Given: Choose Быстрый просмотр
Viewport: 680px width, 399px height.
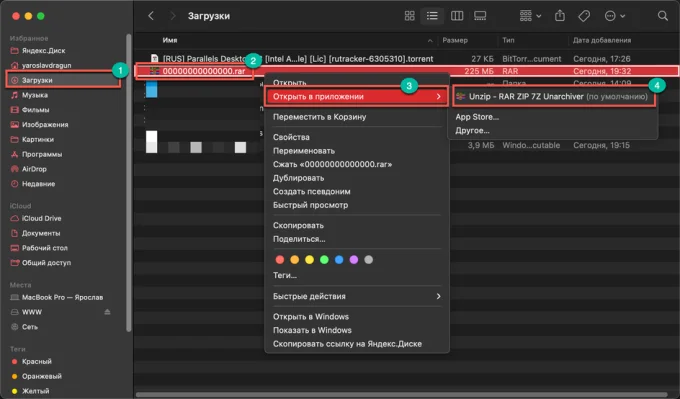Looking at the screenshot, I should coord(310,205).
